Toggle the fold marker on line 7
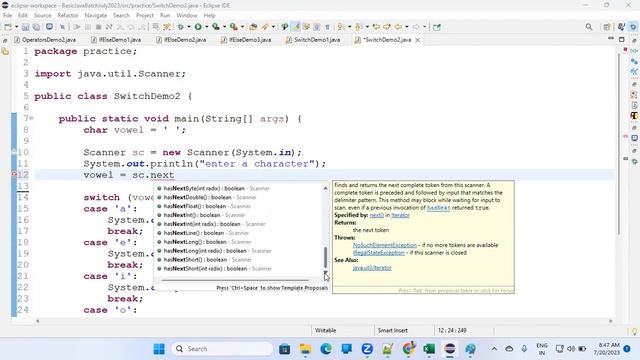 (x=31, y=118)
